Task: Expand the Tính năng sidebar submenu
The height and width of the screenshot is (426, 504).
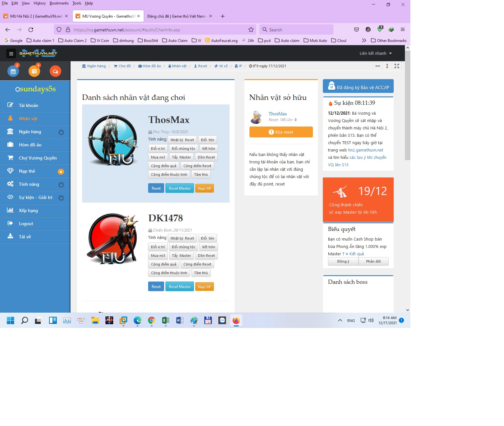Action: tap(61, 185)
